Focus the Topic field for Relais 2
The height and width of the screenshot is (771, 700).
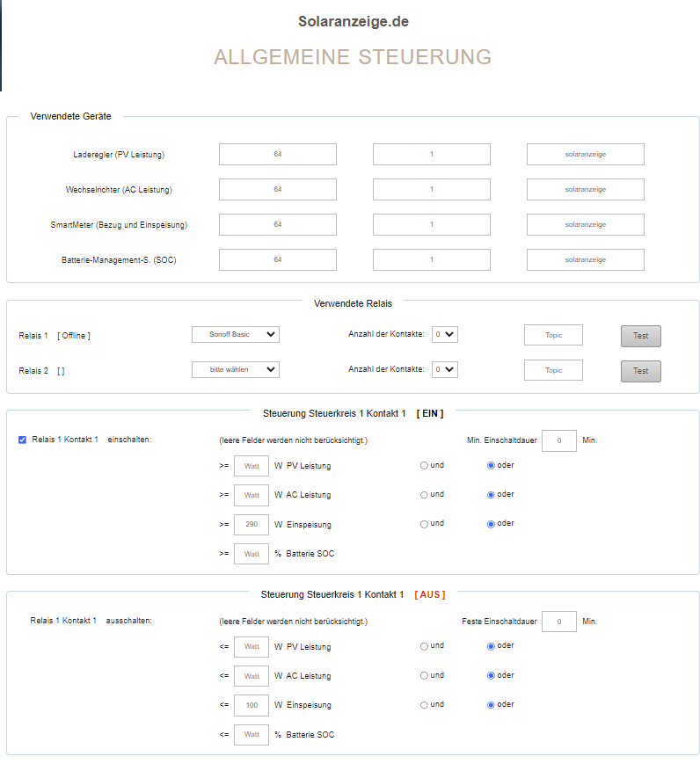(x=553, y=370)
